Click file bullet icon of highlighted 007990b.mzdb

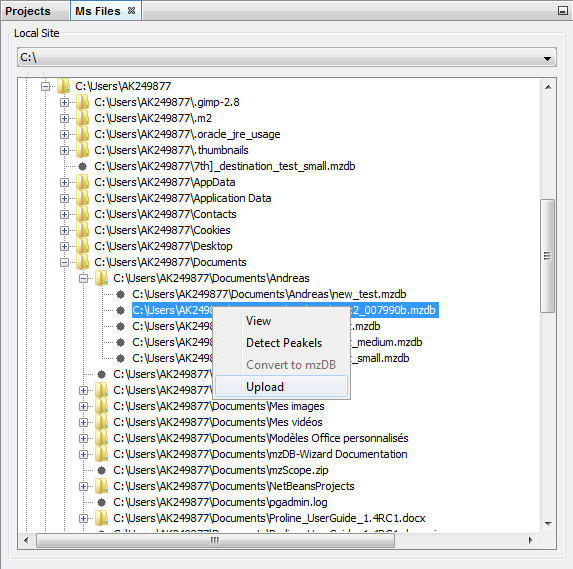[121, 310]
